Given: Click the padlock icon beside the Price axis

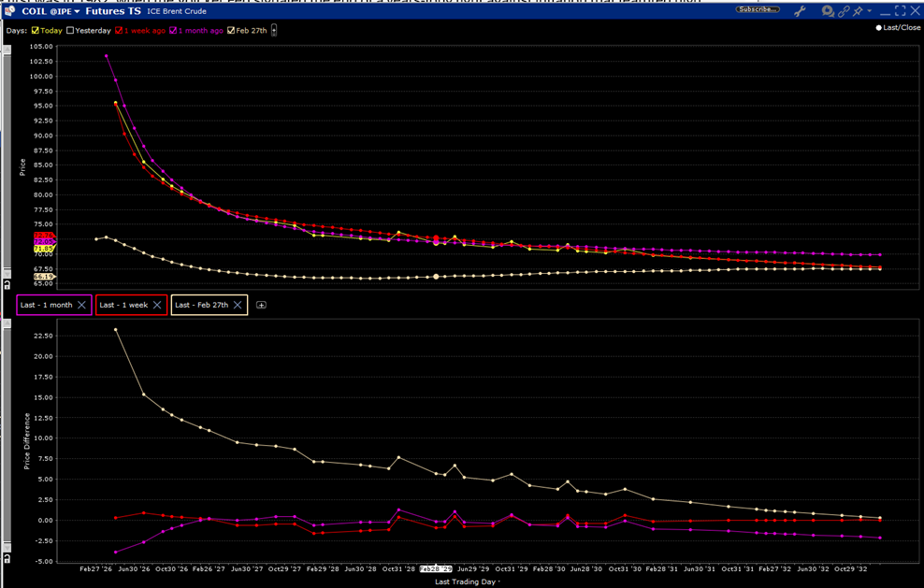Looking at the screenshot, I should (x=7, y=283).
